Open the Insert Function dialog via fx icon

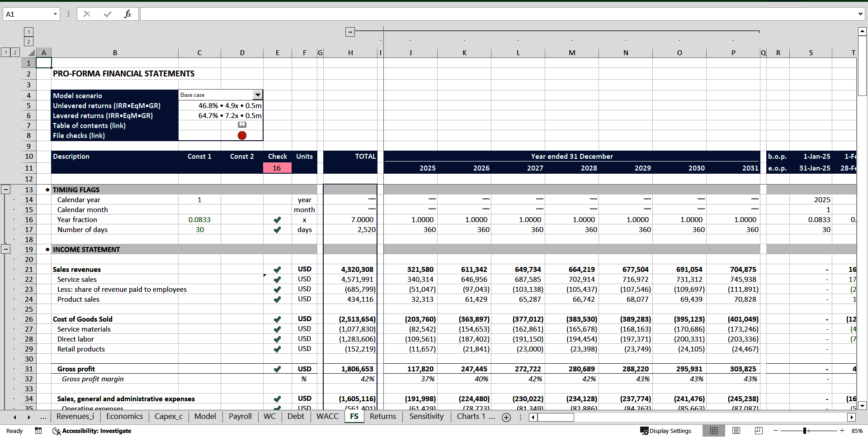click(128, 14)
